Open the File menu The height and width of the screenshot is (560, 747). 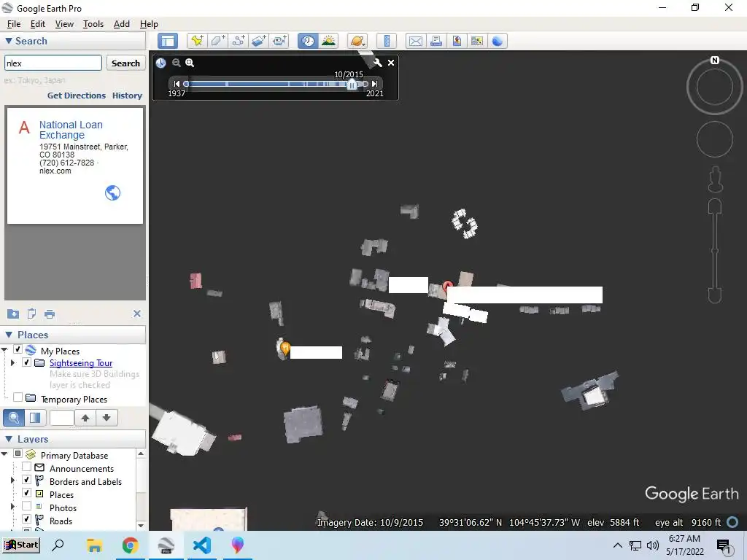(13, 24)
